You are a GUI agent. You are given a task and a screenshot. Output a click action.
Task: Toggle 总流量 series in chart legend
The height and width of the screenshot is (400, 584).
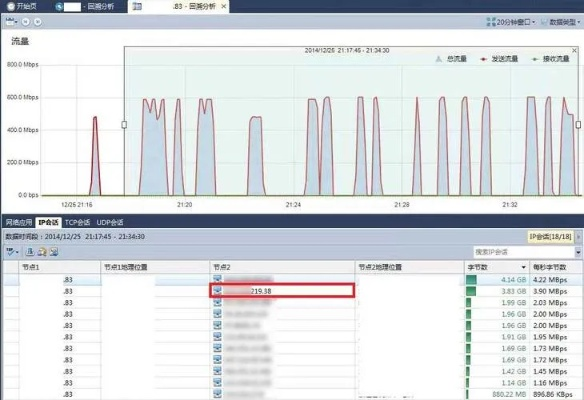[x=451, y=59]
